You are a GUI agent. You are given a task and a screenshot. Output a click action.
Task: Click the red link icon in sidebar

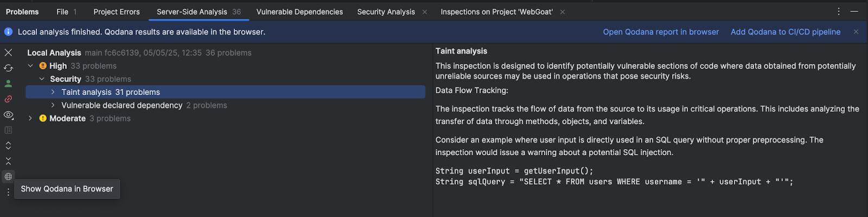(x=8, y=99)
